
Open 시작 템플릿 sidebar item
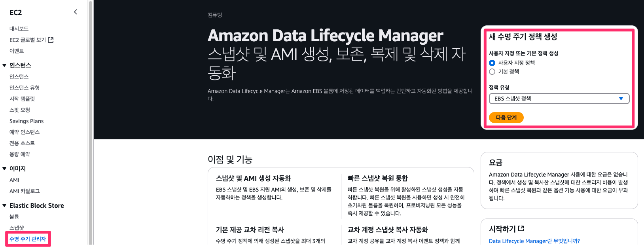[22, 99]
